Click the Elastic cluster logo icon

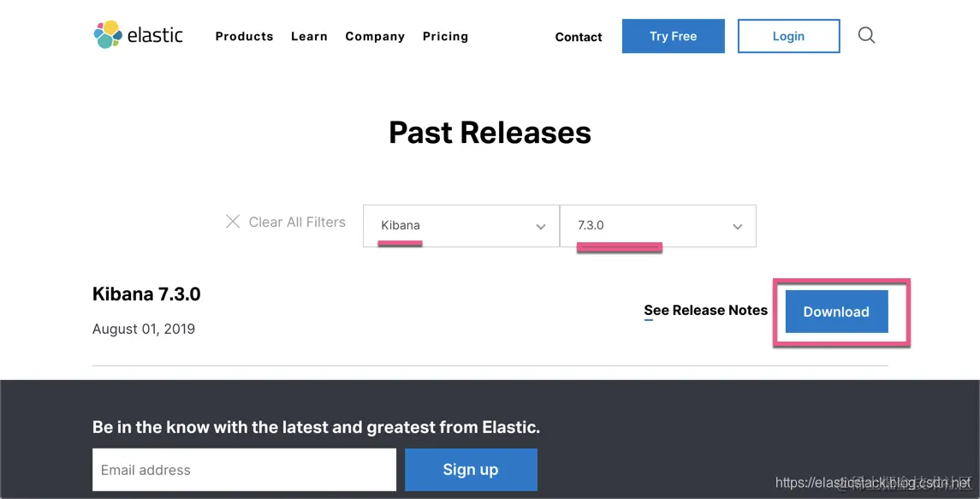tap(107, 35)
